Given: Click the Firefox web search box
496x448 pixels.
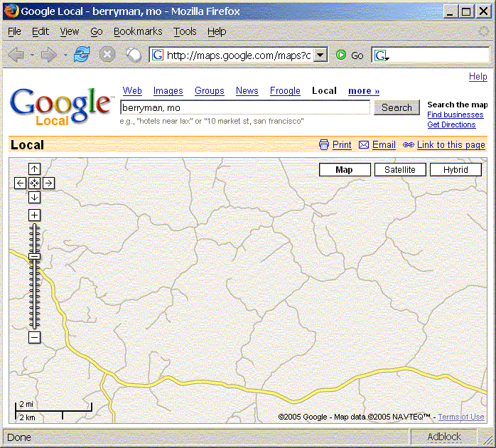Looking at the screenshot, I should pyautogui.click(x=430, y=55).
